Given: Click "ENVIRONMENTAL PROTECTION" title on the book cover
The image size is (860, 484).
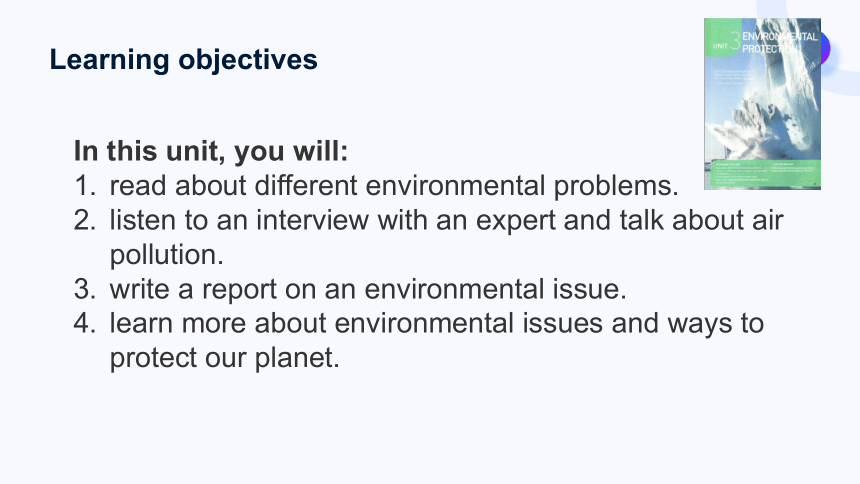Looking at the screenshot, I should click(779, 43).
